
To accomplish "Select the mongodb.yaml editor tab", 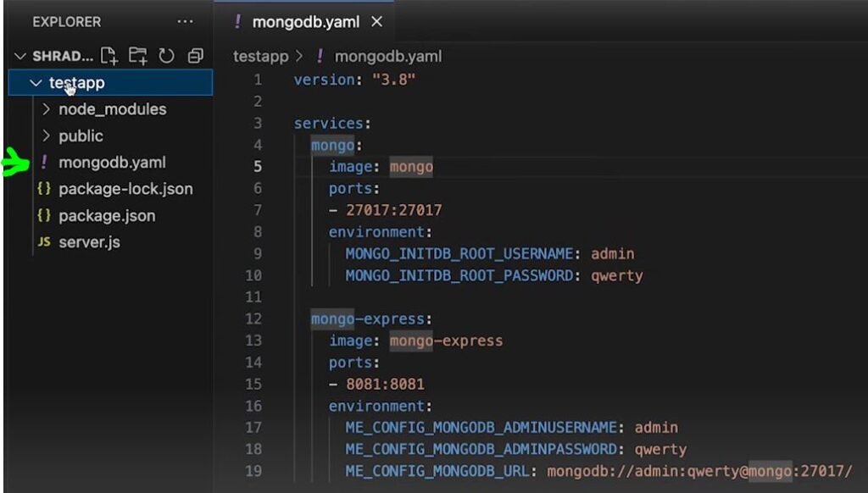I will [305, 22].
